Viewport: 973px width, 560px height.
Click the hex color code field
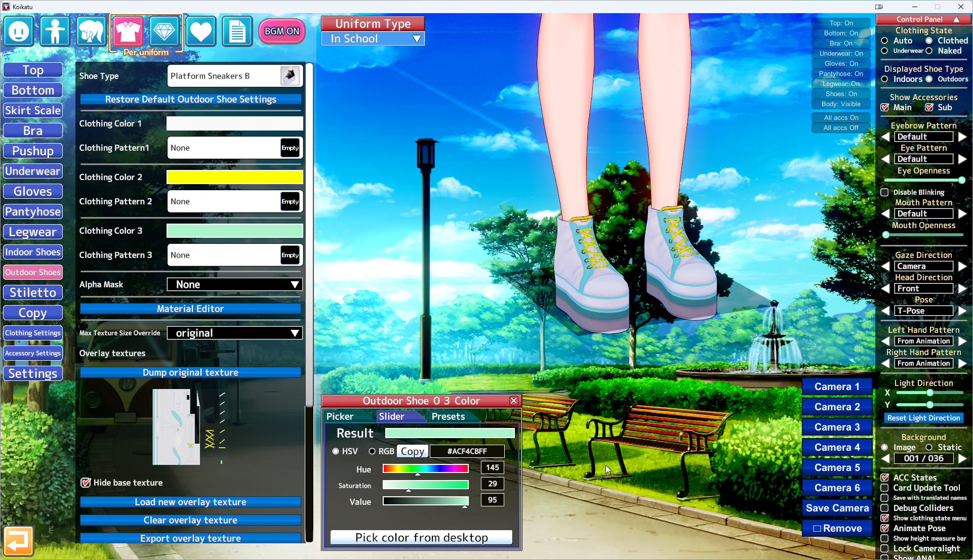click(x=467, y=451)
